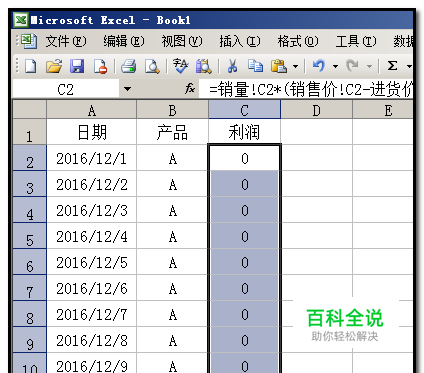Click the Excel icon in the title bar
Image resolution: width=424 pixels, height=373 pixels.
[21, 20]
